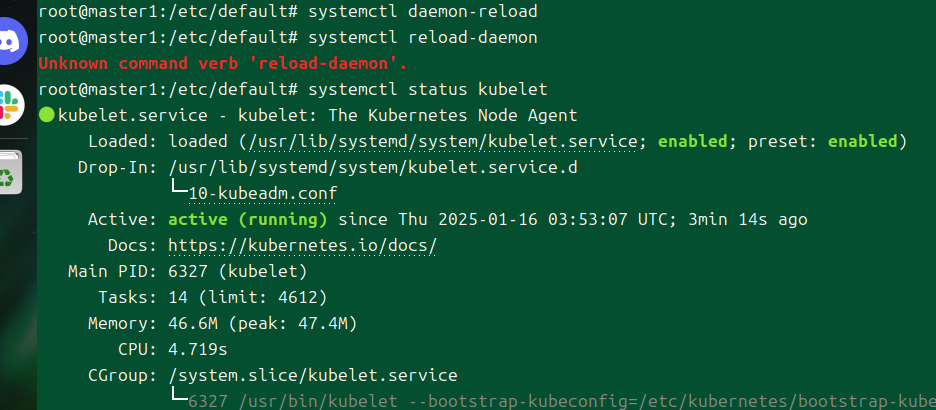Image resolution: width=936 pixels, height=410 pixels.
Task: Launch Slack from the dock
Action: pos(12,103)
